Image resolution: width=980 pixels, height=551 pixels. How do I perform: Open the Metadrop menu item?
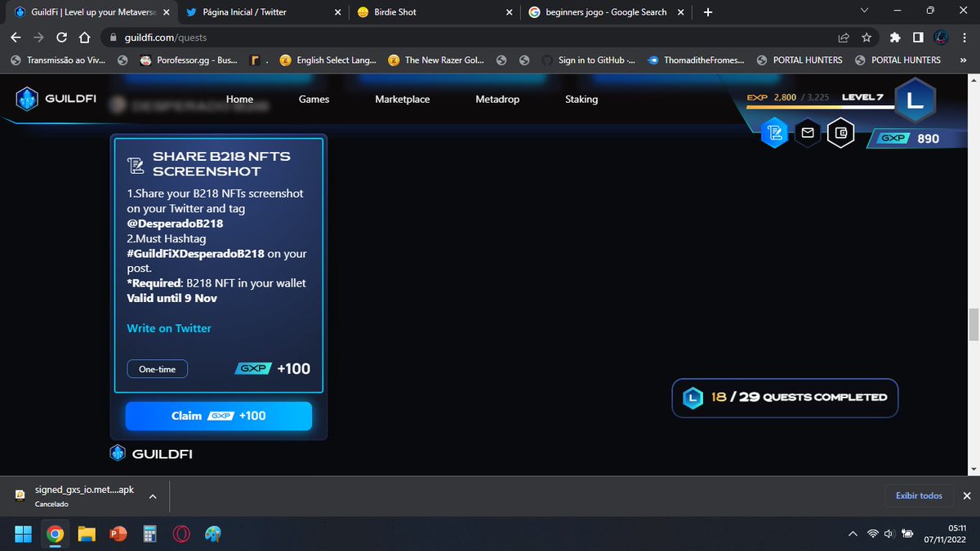pyautogui.click(x=497, y=99)
